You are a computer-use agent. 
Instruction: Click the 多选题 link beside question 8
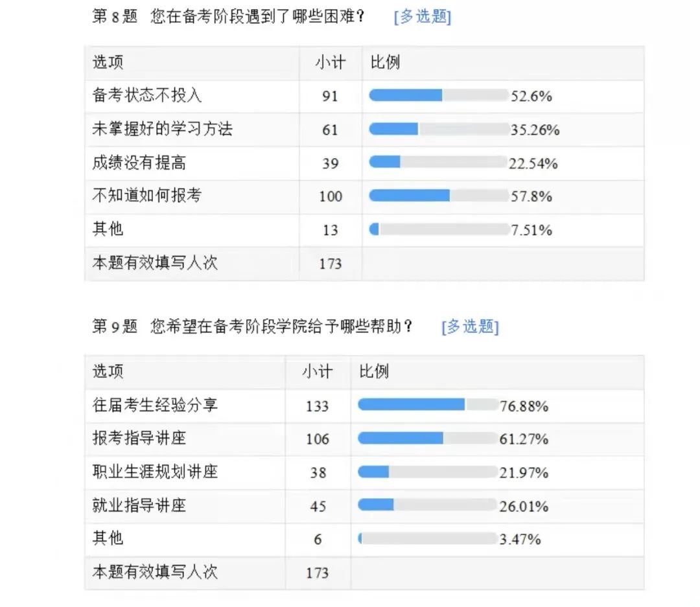(423, 17)
